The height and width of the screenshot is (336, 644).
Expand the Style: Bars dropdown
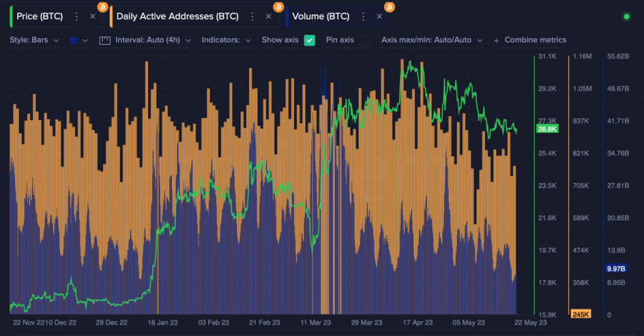coord(33,40)
